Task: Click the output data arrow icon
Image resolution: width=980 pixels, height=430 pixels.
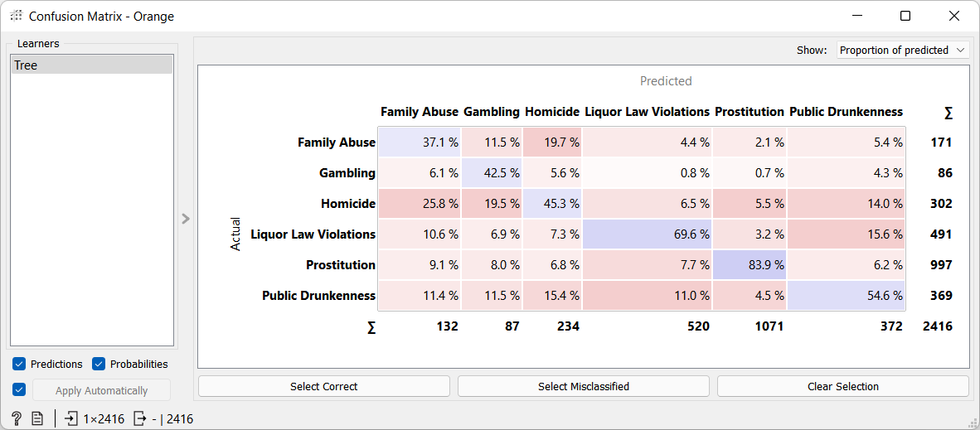Action: pos(140,418)
